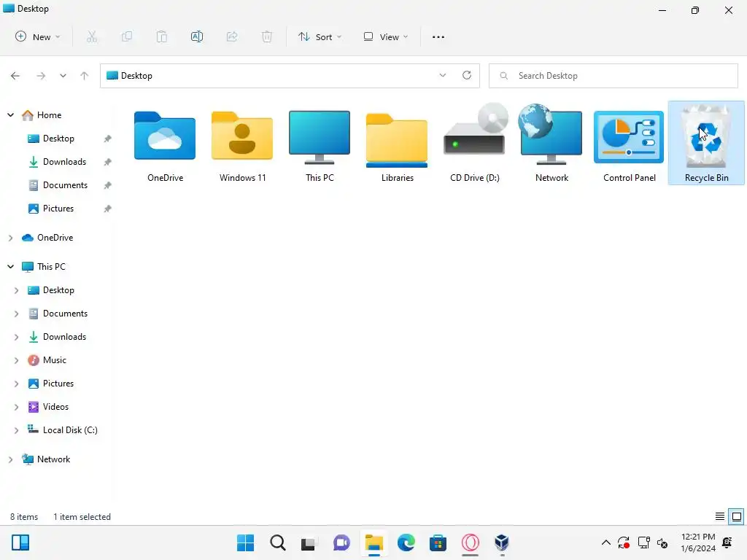The height and width of the screenshot is (560, 747).
Task: Collapse the Home tree section
Action: 10,114
